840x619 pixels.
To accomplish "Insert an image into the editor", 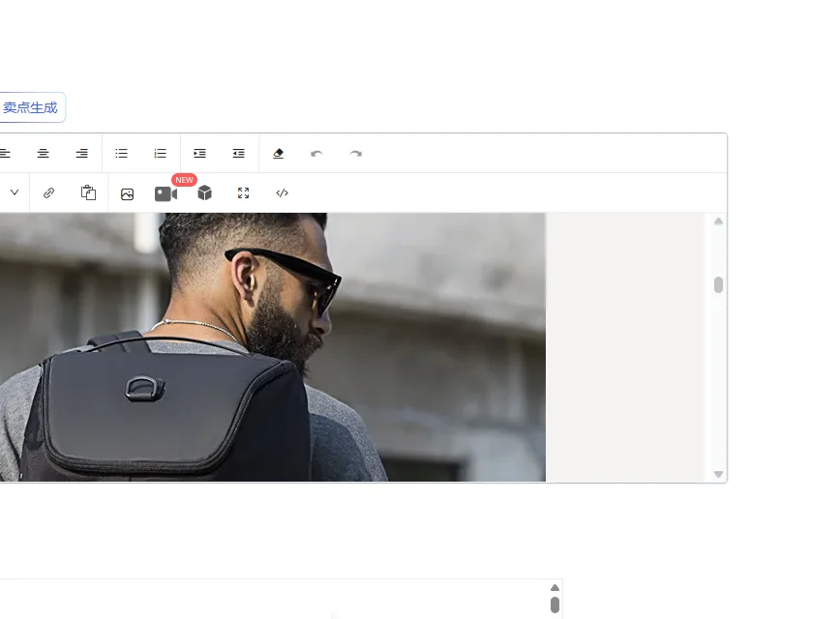I will point(127,193).
